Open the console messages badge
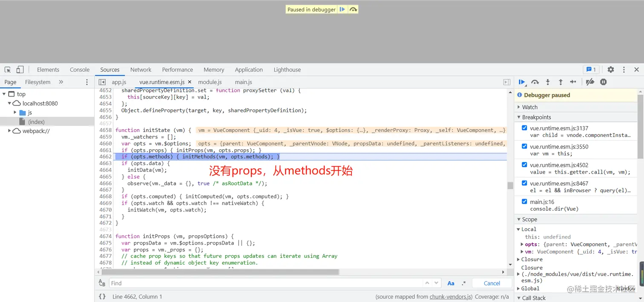The height and width of the screenshot is (302, 644). point(591,70)
